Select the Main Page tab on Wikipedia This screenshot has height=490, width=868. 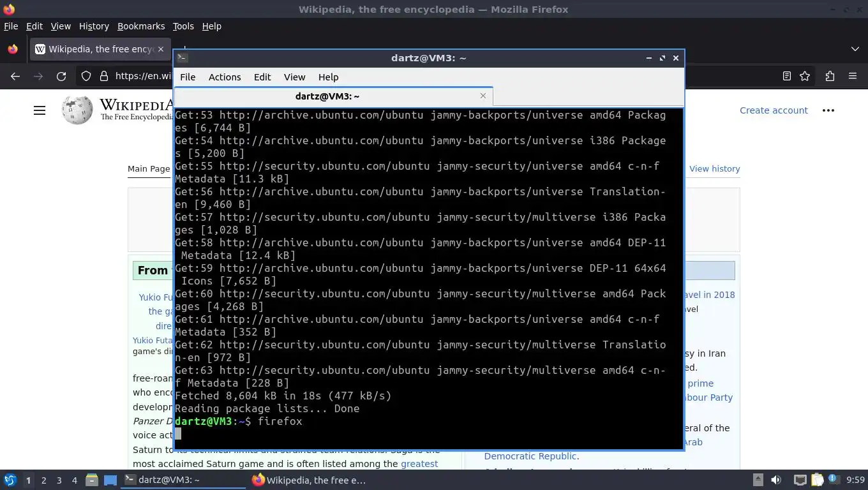pyautogui.click(x=149, y=169)
